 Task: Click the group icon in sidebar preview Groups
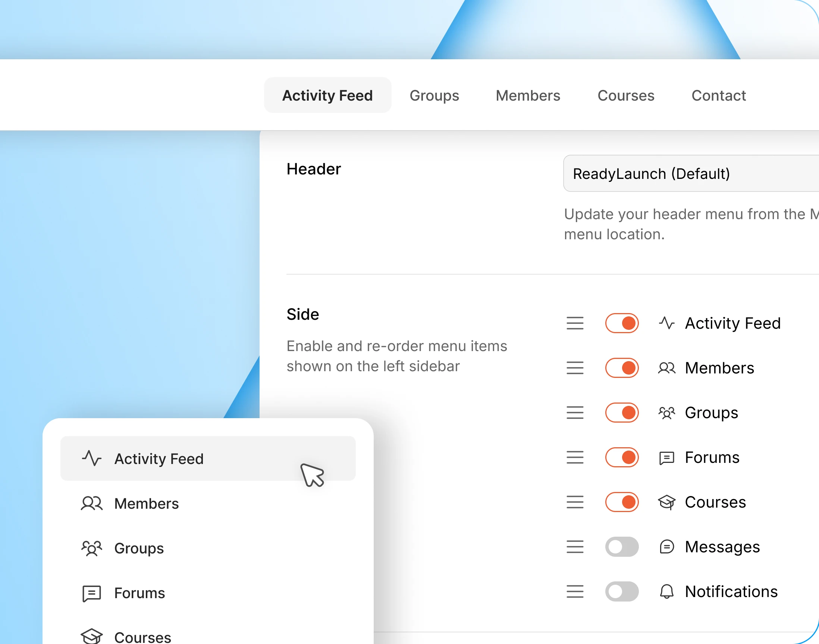[x=92, y=548]
